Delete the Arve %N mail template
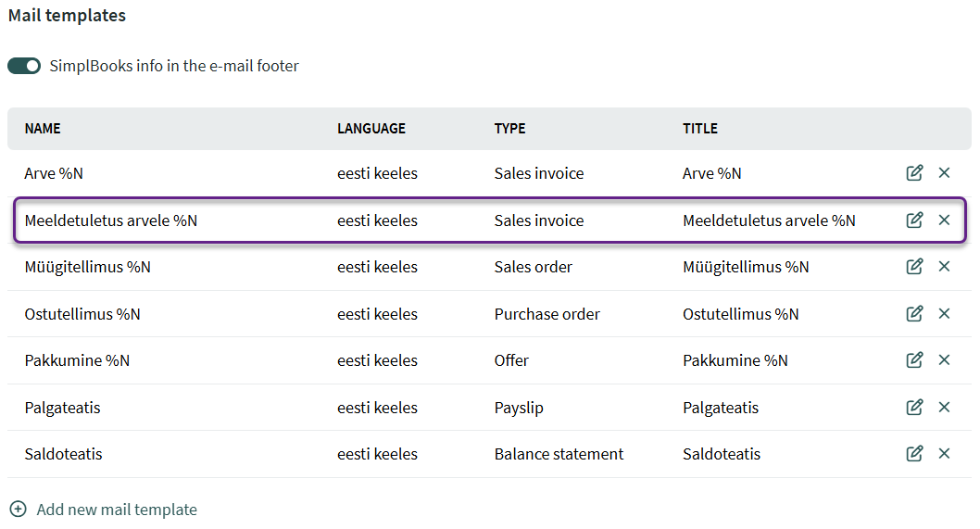 (945, 172)
